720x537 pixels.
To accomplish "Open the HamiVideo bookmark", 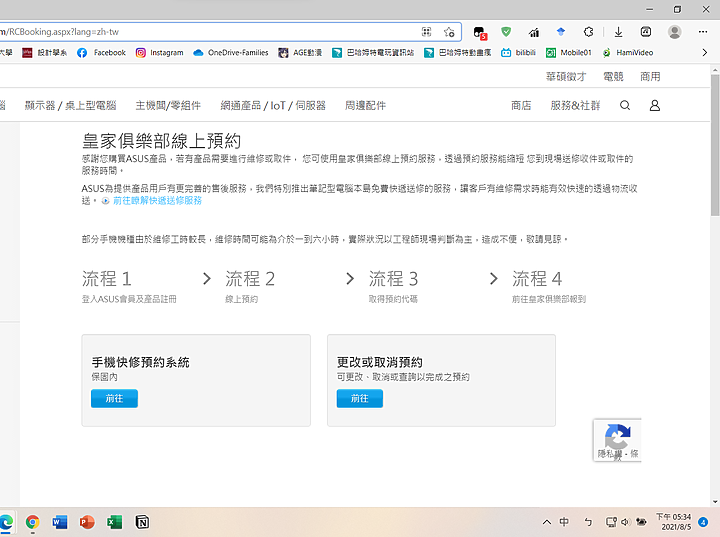I will pyautogui.click(x=628, y=53).
